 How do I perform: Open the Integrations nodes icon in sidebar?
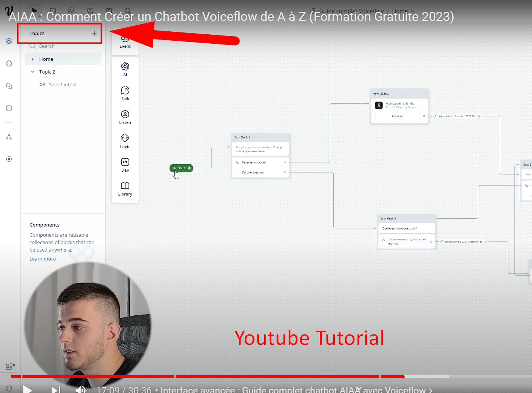coord(9,137)
